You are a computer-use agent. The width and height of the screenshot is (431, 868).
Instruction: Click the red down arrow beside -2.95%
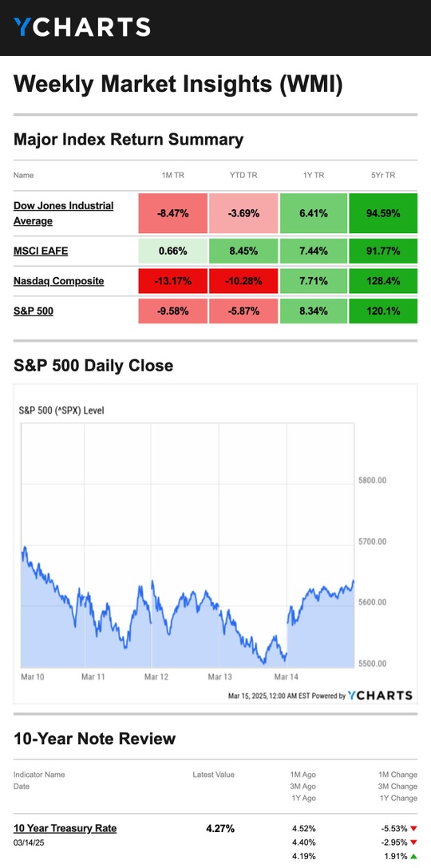413,842
